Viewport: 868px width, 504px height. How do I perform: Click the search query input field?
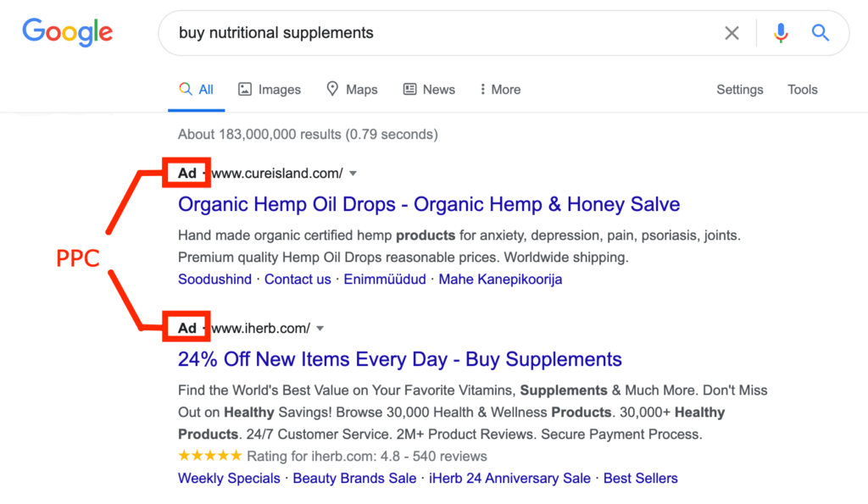(x=441, y=33)
